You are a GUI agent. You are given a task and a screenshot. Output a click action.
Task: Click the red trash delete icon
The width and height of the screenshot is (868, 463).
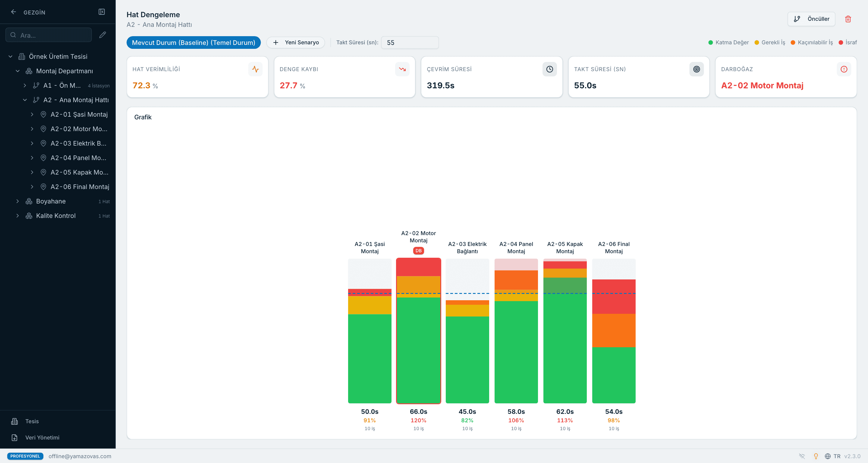point(848,19)
